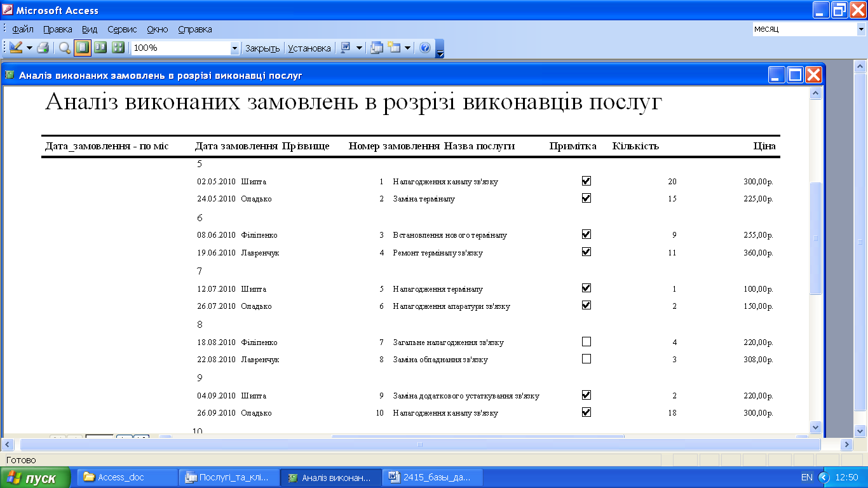Click the report window's title bar icon
Screen dimensions: 868x488
tap(10, 76)
